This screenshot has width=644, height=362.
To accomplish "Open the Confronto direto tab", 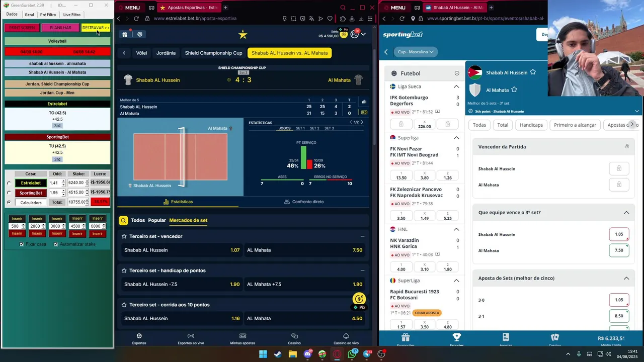I will 304,202.
